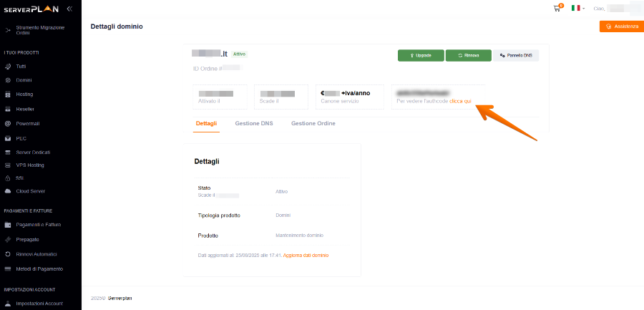
Task: Click the Powermail at-sign icon
Action: coord(8,123)
